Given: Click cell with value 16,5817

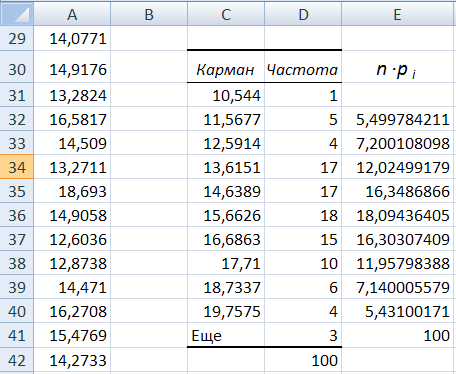Looking at the screenshot, I should 72,119.
